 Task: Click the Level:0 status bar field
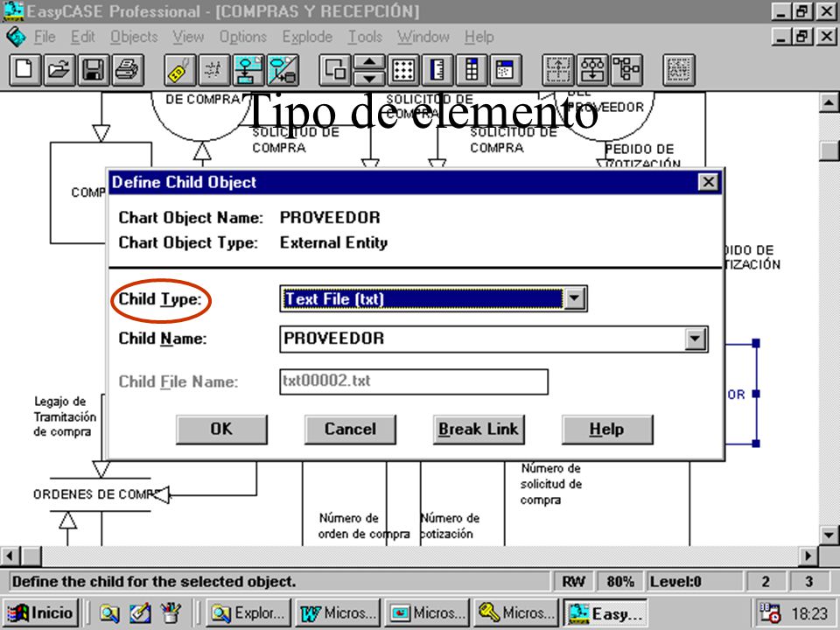(694, 582)
